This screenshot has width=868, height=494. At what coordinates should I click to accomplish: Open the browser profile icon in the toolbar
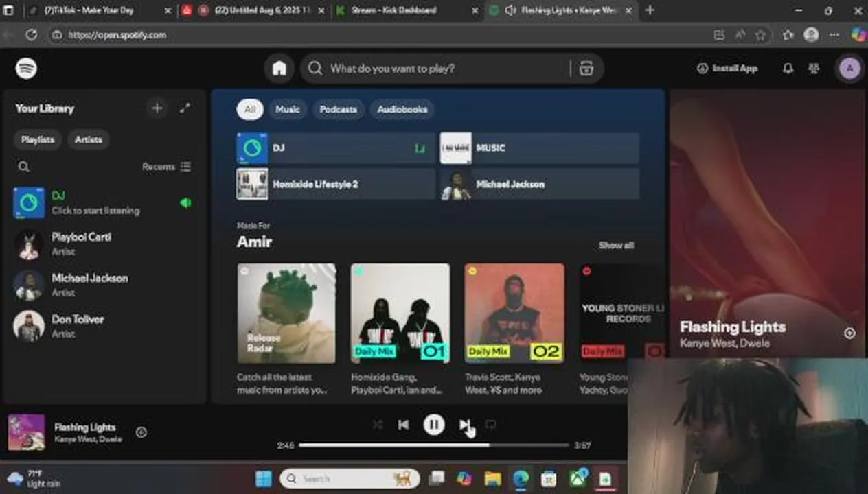(x=811, y=35)
